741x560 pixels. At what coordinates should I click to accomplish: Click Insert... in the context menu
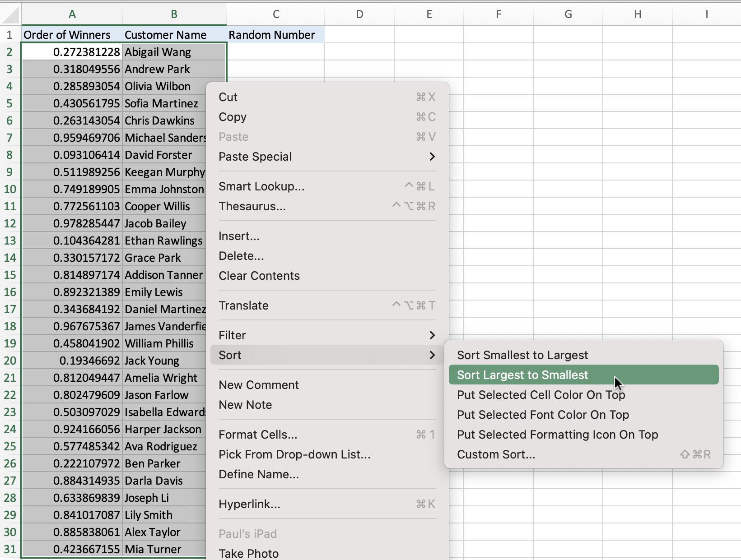pos(327,236)
